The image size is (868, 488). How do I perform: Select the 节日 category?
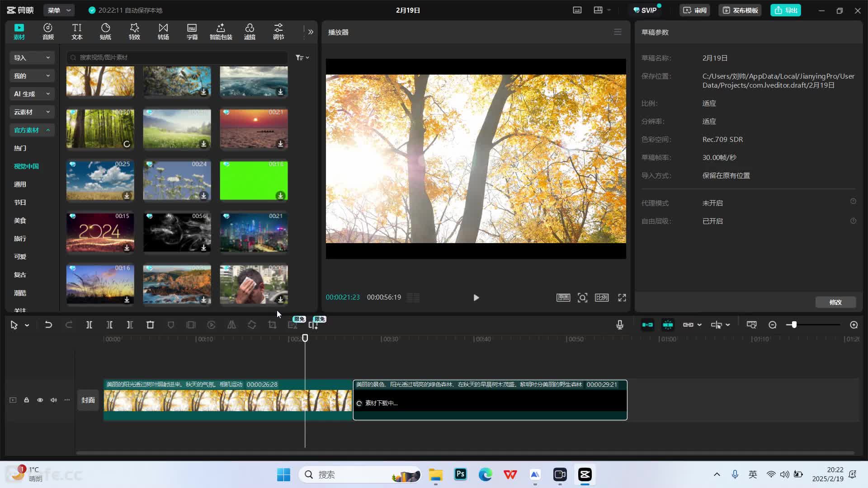click(x=20, y=202)
